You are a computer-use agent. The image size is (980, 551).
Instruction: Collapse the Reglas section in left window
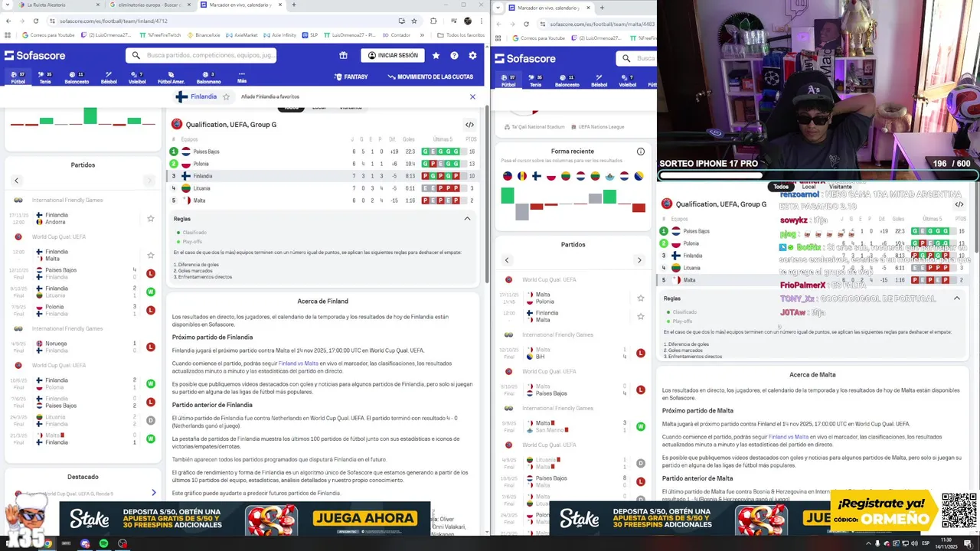(467, 219)
